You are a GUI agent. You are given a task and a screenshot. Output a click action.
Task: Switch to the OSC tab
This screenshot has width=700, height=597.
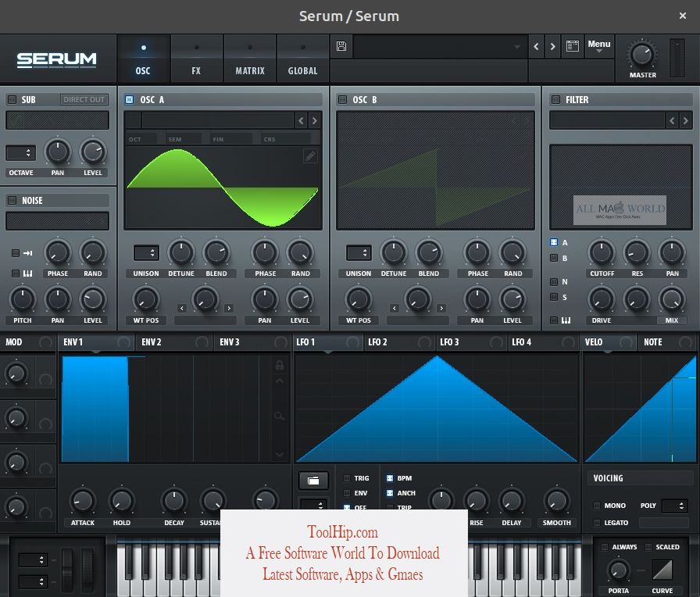click(x=143, y=59)
